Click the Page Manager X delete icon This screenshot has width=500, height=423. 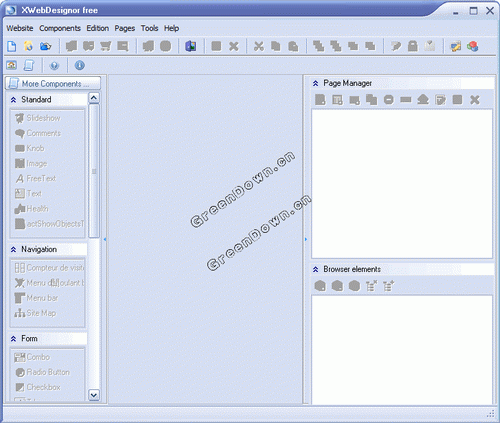475,99
